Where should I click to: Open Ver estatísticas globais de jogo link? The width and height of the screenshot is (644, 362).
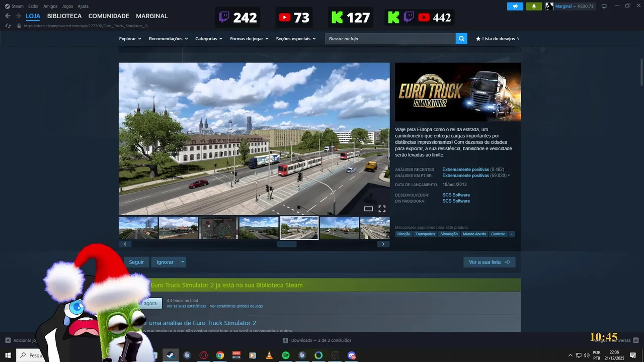[x=236, y=306]
